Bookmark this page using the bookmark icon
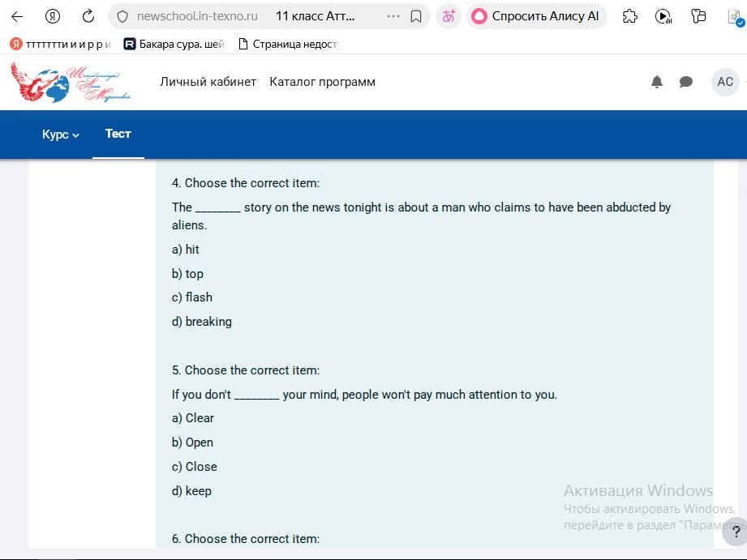 point(416,17)
